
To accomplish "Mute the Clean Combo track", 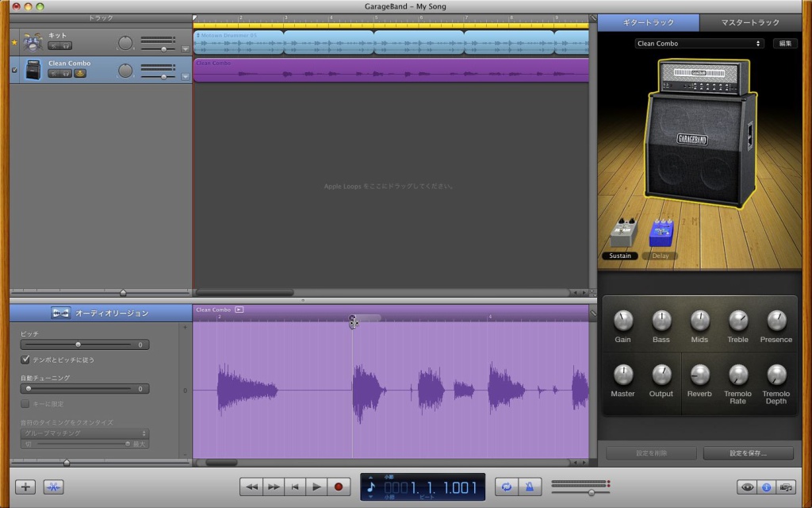I will [54, 74].
